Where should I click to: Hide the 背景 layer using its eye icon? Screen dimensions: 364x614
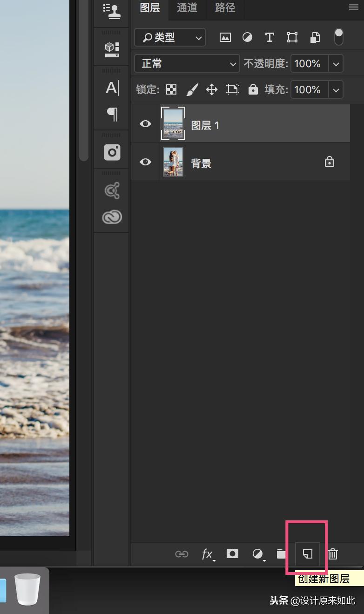point(146,162)
